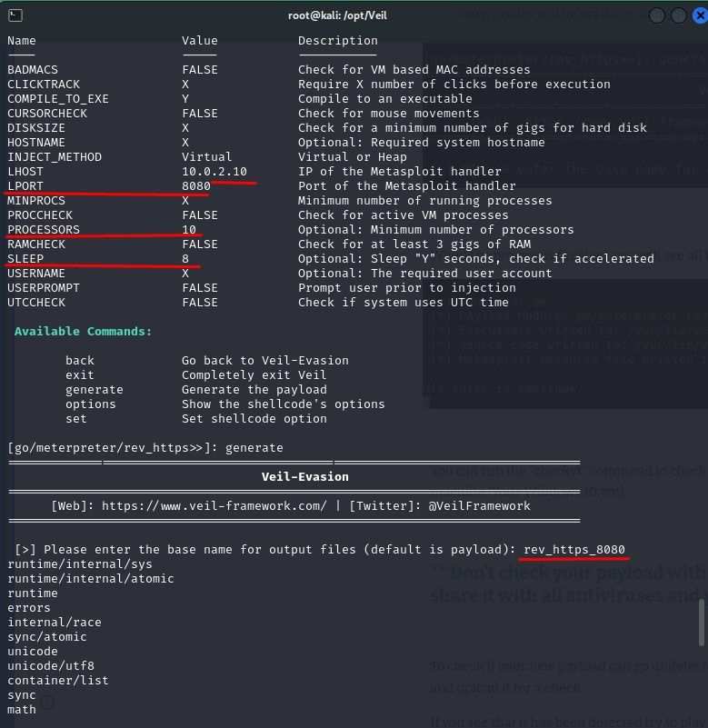Click the SLEEP value 8

pyautogui.click(x=185, y=259)
